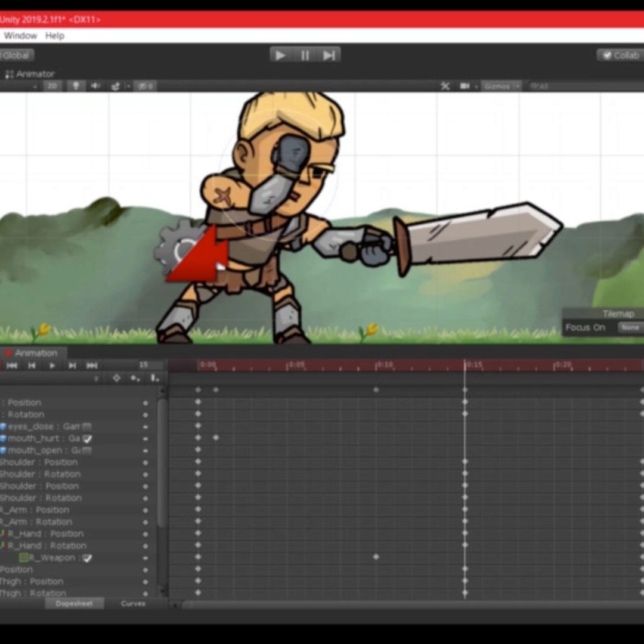644x644 pixels.
Task: Click the Add Keyframe diamond-plus button
Action: [135, 378]
